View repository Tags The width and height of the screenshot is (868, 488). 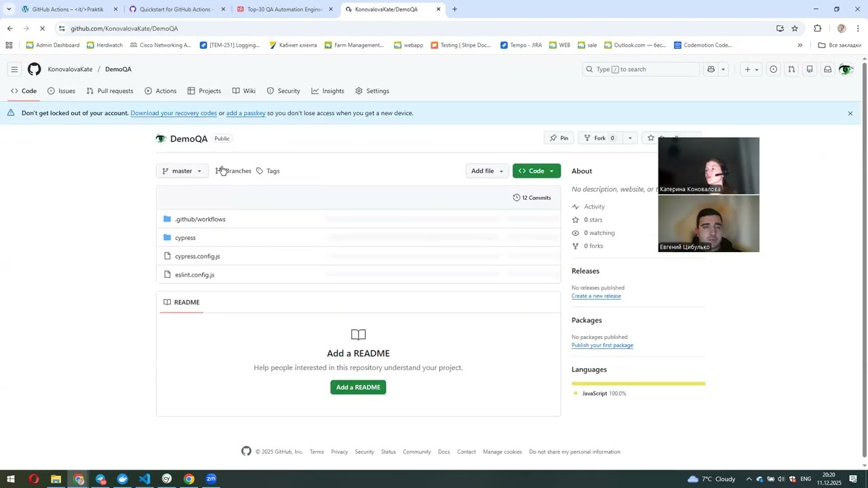(268, 171)
